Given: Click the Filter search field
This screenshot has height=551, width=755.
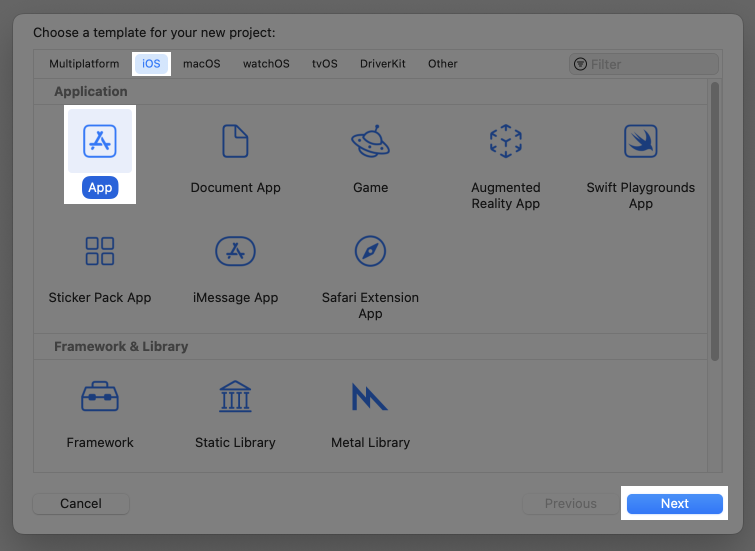Looking at the screenshot, I should pyautogui.click(x=650, y=64).
